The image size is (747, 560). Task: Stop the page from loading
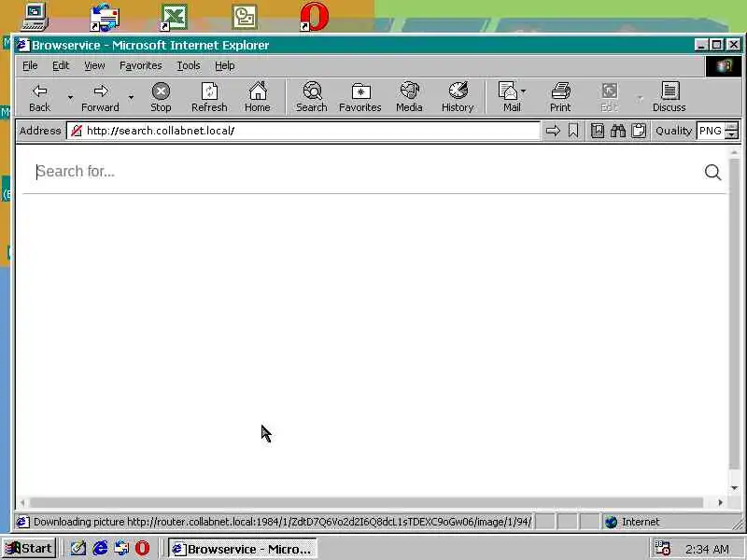[x=161, y=98]
